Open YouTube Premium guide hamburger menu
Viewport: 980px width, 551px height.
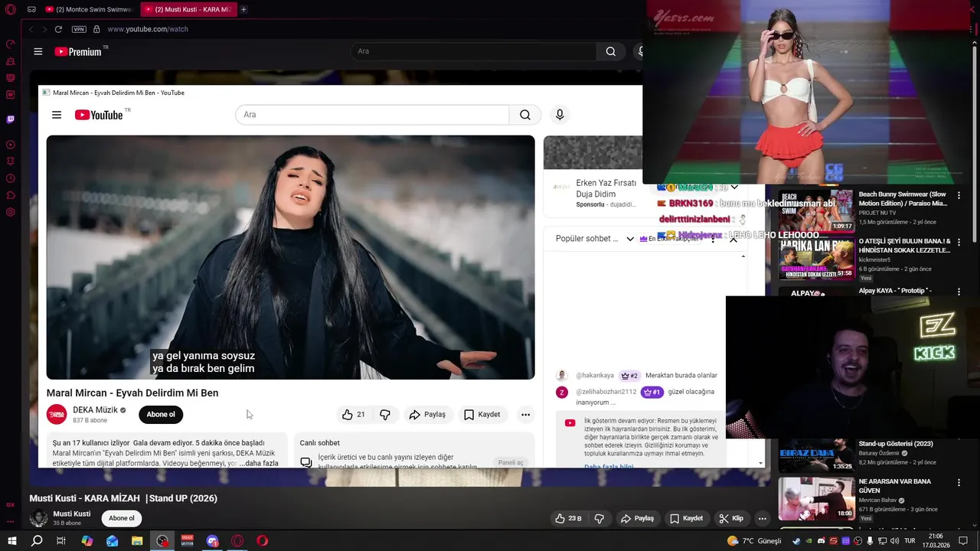tap(38, 51)
